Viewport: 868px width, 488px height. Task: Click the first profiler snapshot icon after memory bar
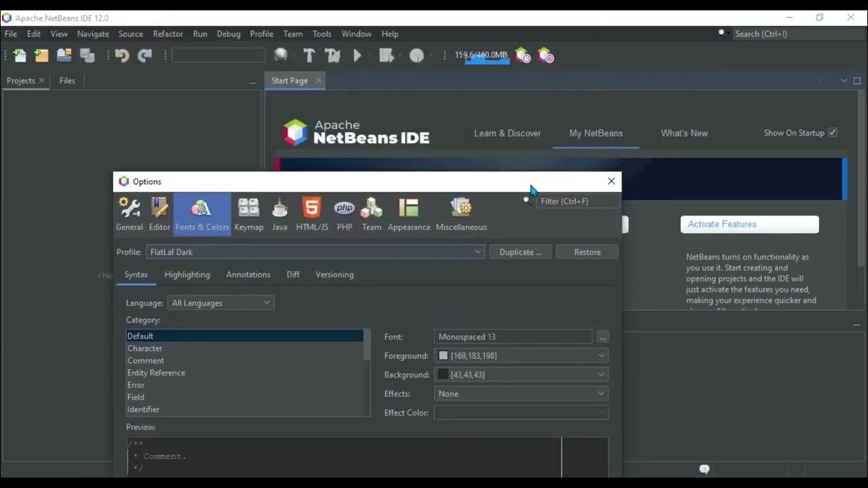(523, 56)
